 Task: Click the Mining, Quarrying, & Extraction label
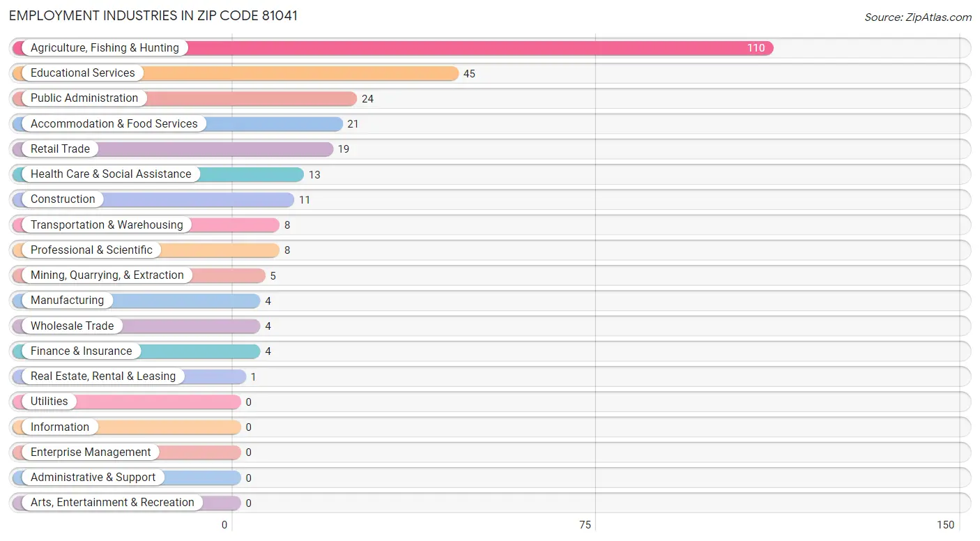107,275
